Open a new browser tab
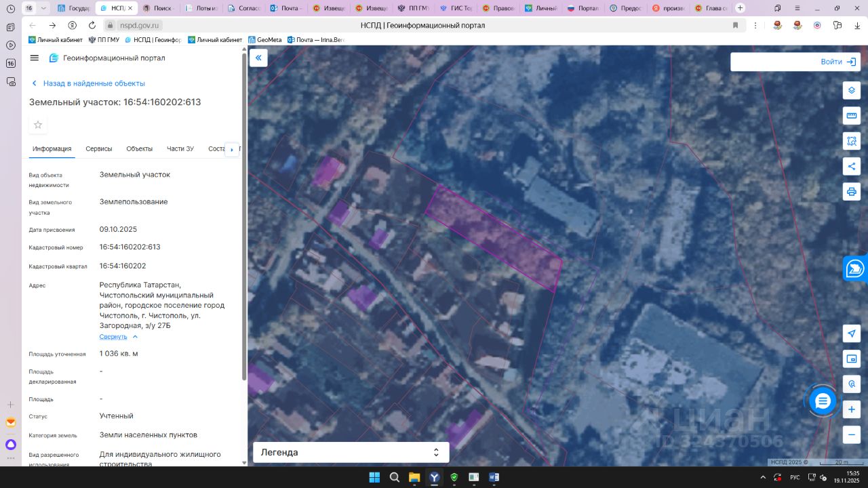868x488 pixels. [x=740, y=8]
